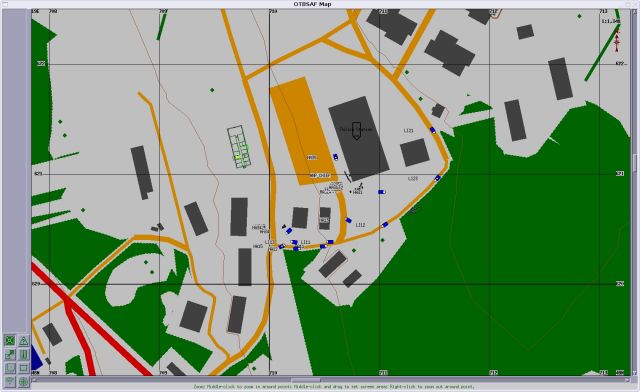Select the globe icon in the toolbox
This screenshot has width=640, height=392.
click(24, 382)
